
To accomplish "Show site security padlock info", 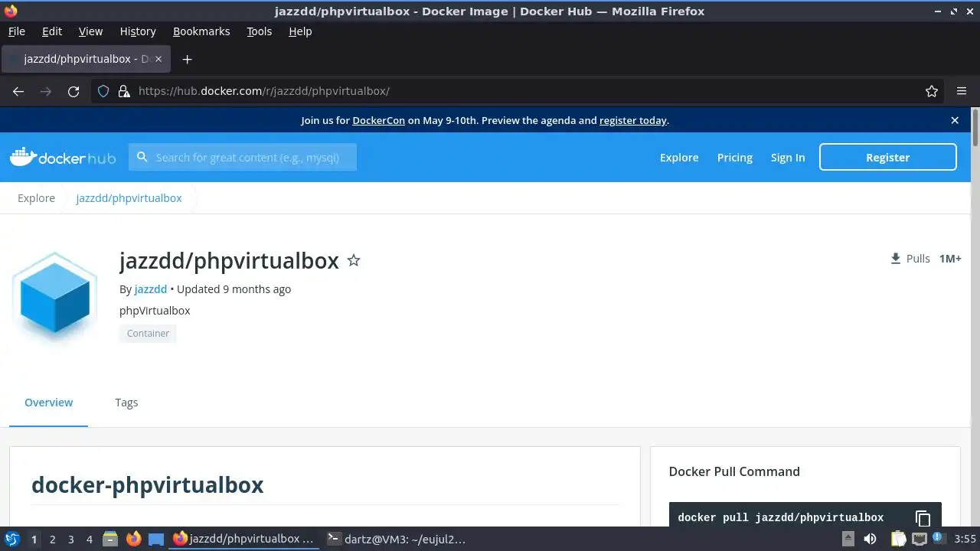I will coord(124,91).
